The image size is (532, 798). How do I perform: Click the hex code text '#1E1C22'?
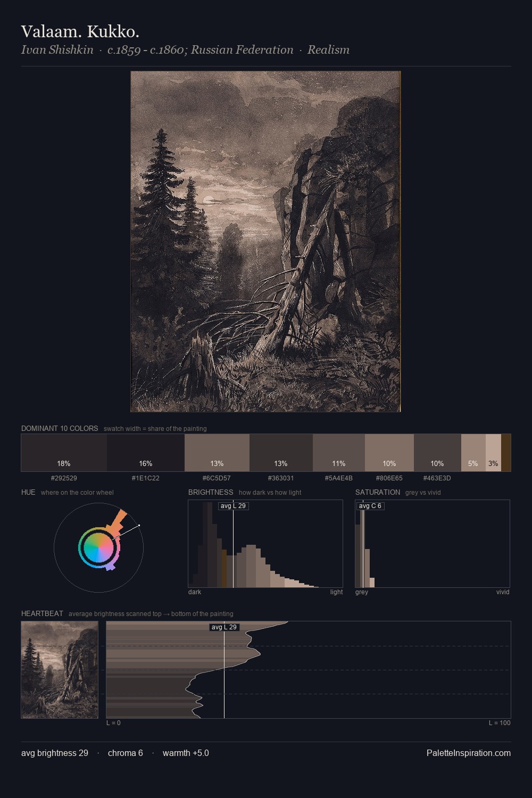tap(146, 478)
